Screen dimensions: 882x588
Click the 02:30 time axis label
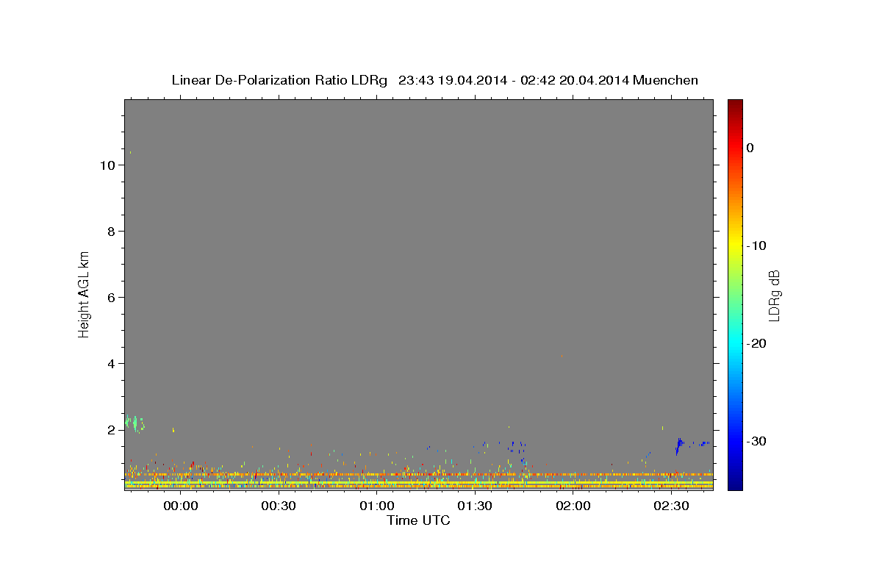[671, 506]
